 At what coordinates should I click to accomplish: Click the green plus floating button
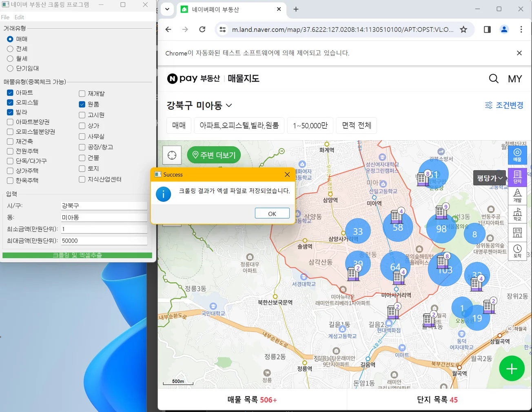pos(512,368)
